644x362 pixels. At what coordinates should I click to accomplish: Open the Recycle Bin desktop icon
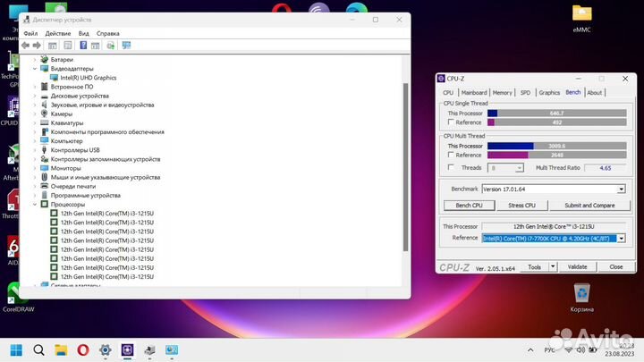click(581, 293)
